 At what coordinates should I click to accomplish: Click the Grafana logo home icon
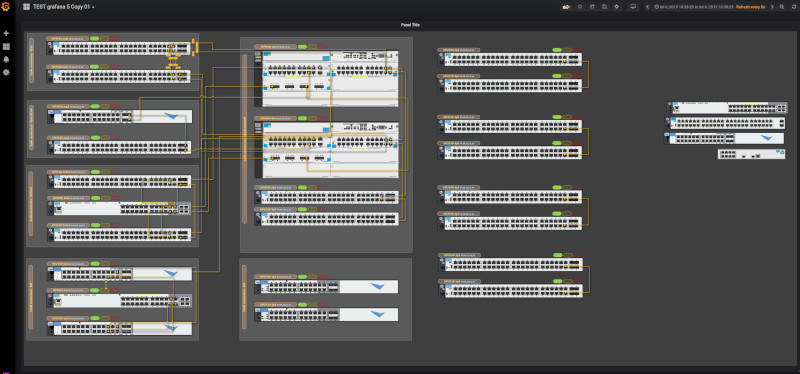[6, 7]
